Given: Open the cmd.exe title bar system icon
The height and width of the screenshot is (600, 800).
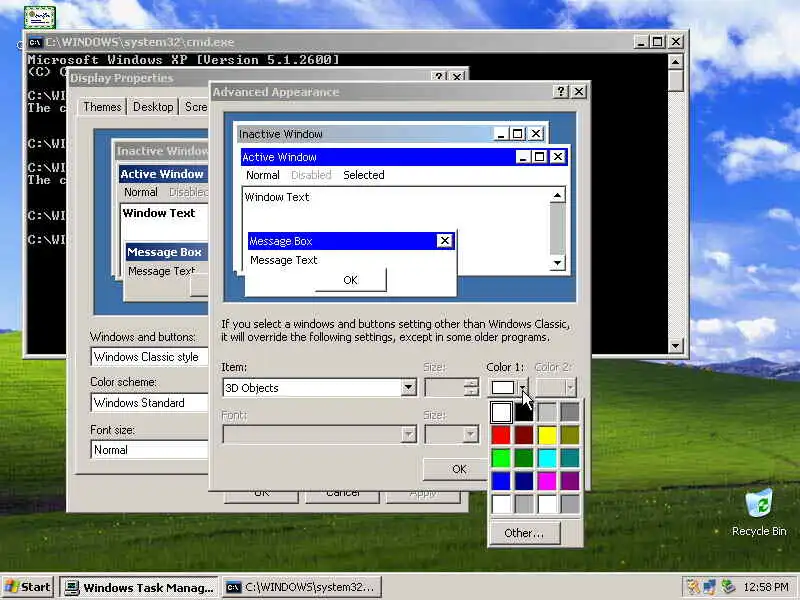Looking at the screenshot, I should tap(35, 42).
